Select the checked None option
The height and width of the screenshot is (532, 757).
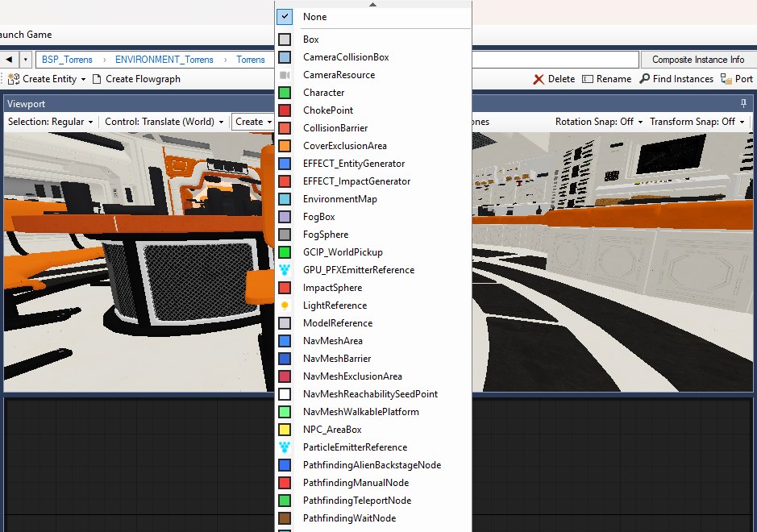pyautogui.click(x=373, y=17)
